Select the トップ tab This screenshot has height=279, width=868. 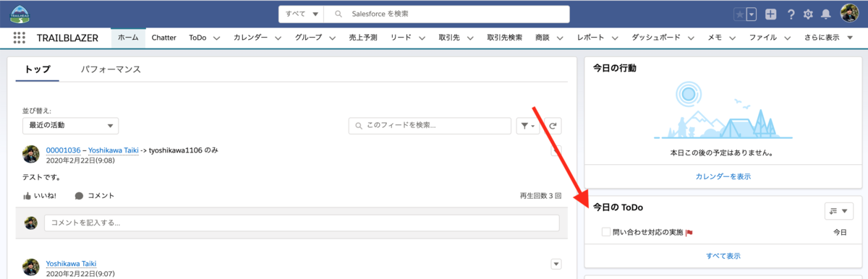[x=38, y=69]
